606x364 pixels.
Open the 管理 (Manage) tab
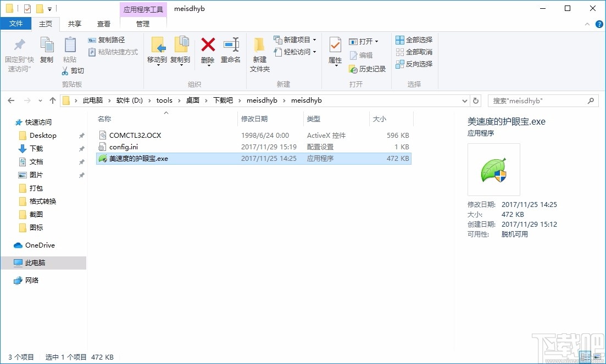point(142,24)
